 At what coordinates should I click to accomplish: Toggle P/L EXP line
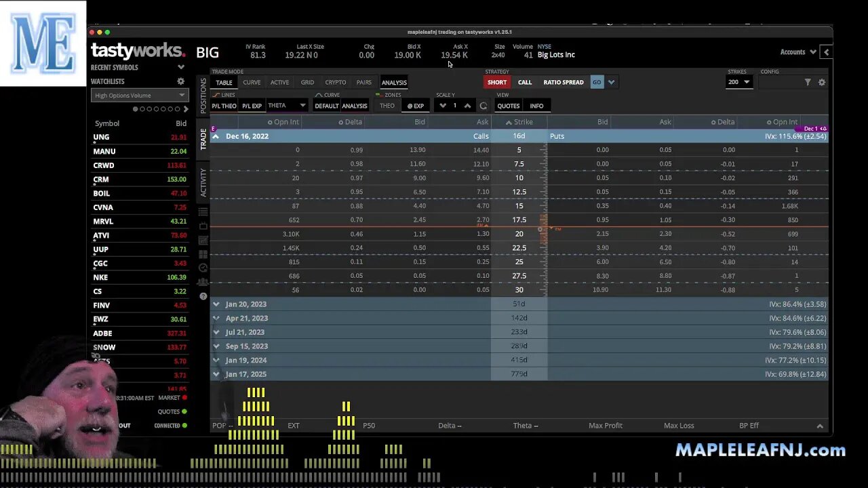click(252, 106)
